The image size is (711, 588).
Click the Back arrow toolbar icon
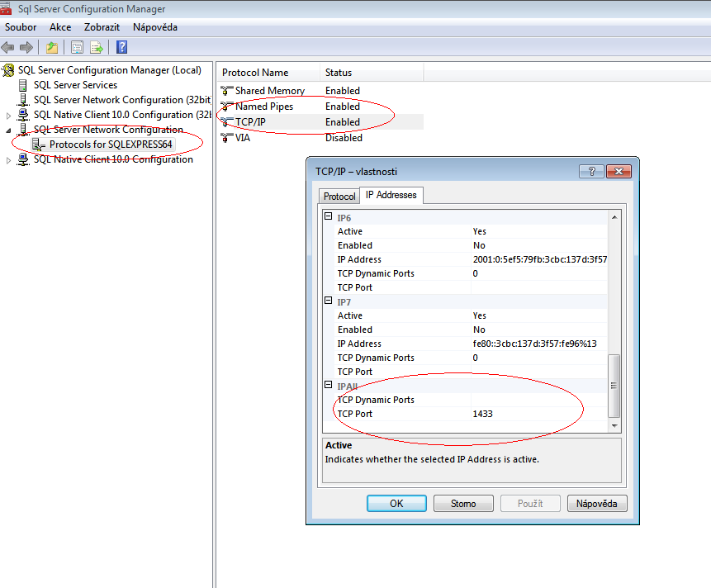tap(7, 47)
